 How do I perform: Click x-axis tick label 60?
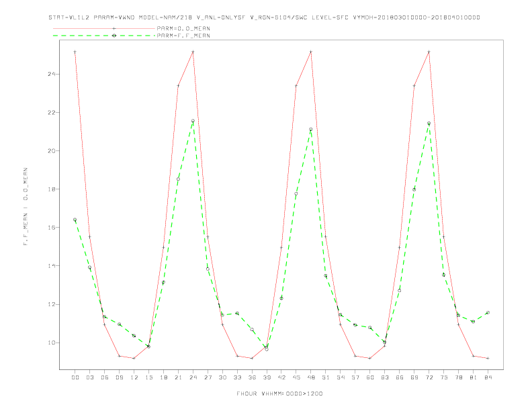pos(370,377)
